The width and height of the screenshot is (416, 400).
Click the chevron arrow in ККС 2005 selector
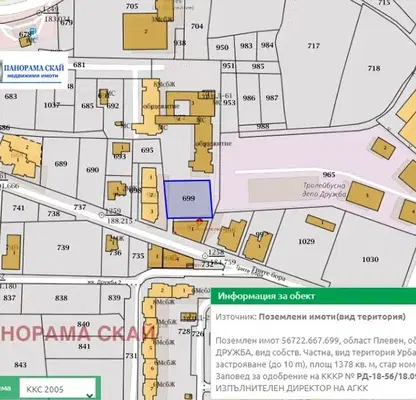coord(89,395)
